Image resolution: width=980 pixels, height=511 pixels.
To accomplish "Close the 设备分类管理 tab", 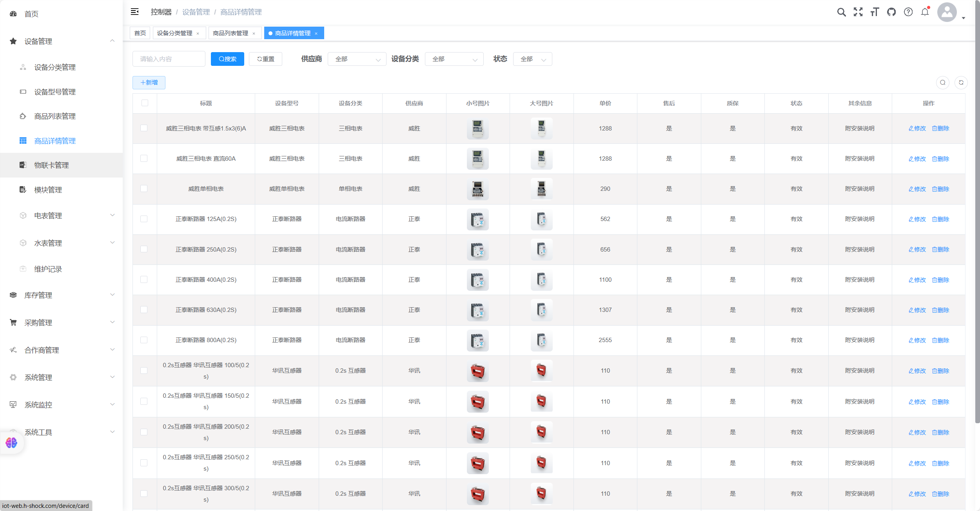I will 198,33.
